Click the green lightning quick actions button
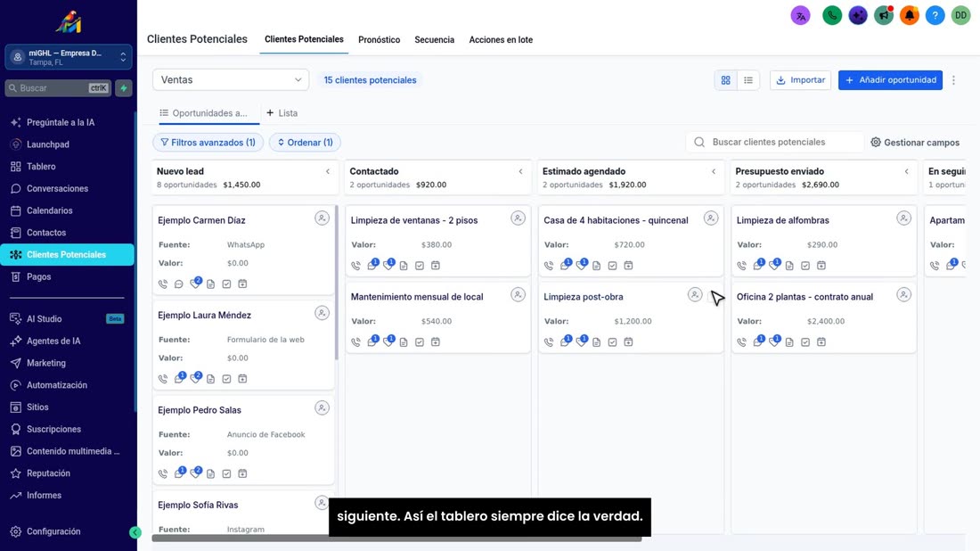The image size is (980, 551). pyautogui.click(x=124, y=88)
